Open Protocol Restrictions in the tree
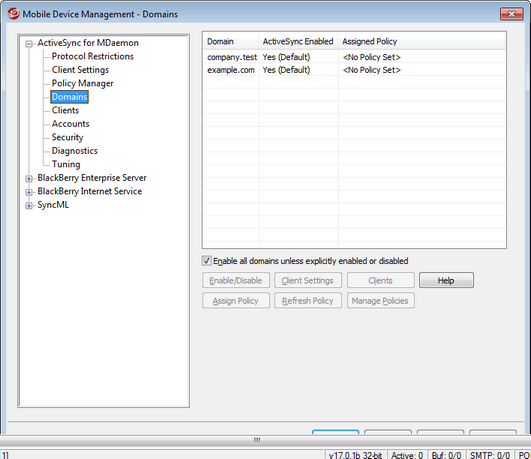 92,56
